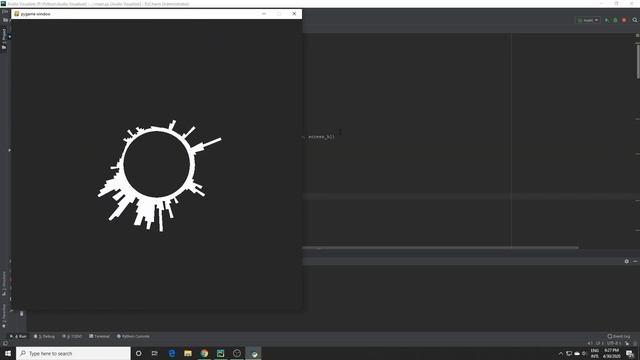Click the Structure sidebar tool tab

pos(4,283)
